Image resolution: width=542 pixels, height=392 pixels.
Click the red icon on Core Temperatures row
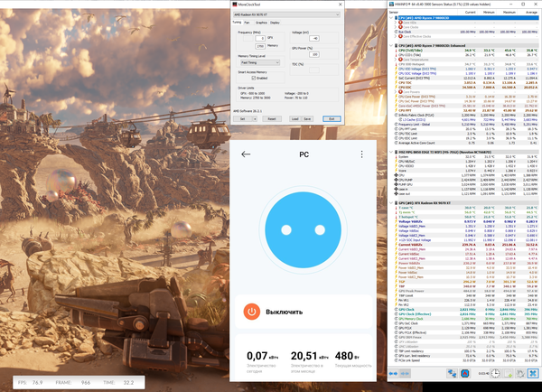[x=400, y=60]
